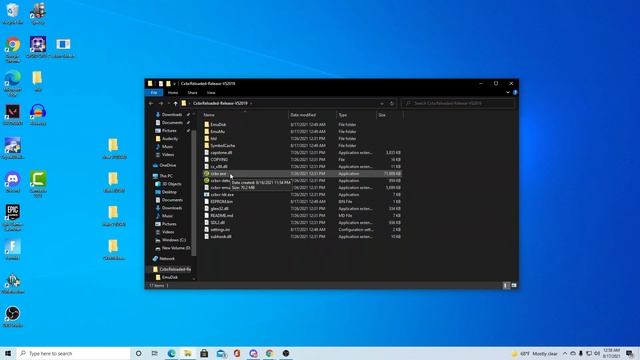Open the File tab

pos(154,93)
